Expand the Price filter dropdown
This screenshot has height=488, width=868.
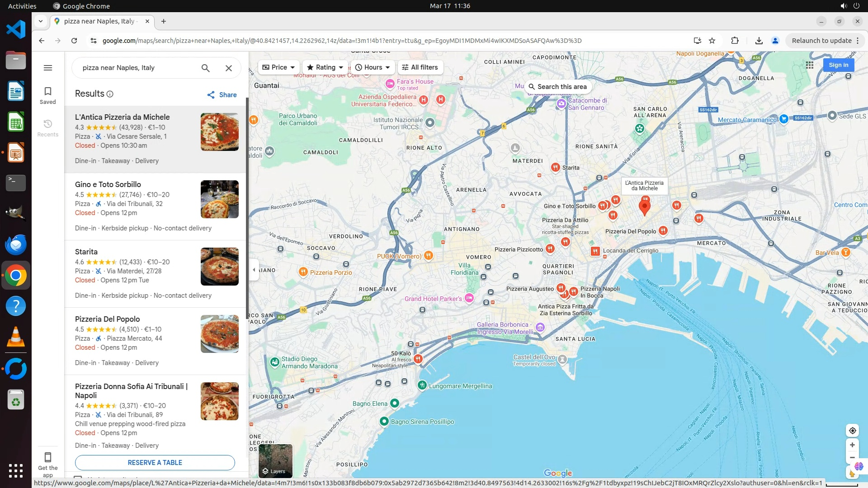click(279, 67)
